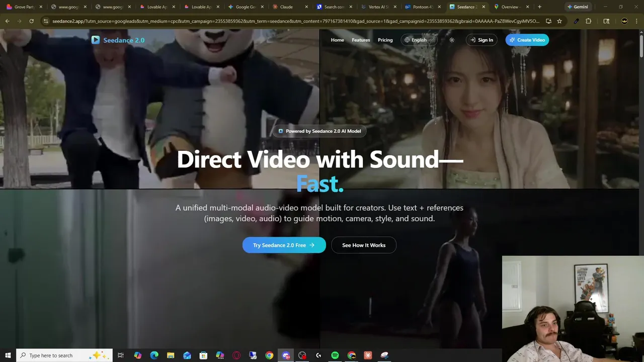This screenshot has height=362, width=644.
Task: Open Opera browser from the taskbar
Action: (236, 355)
